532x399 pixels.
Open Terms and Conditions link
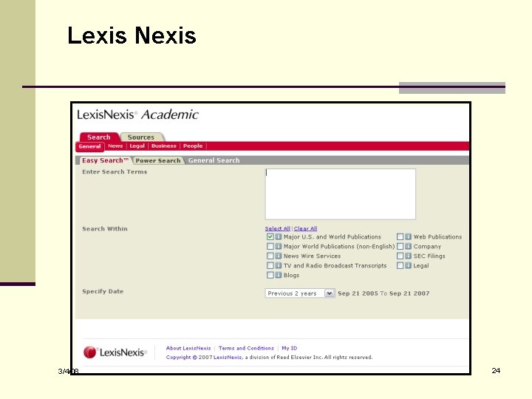point(246,348)
